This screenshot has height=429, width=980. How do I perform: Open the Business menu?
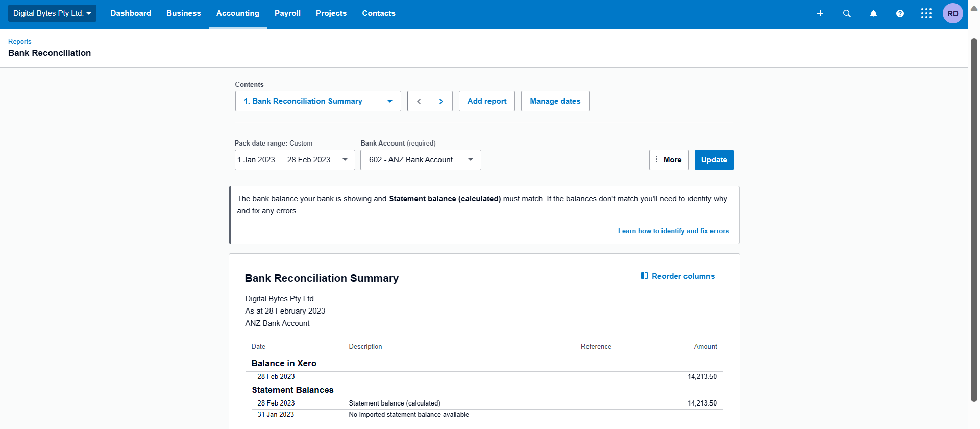pos(184,13)
